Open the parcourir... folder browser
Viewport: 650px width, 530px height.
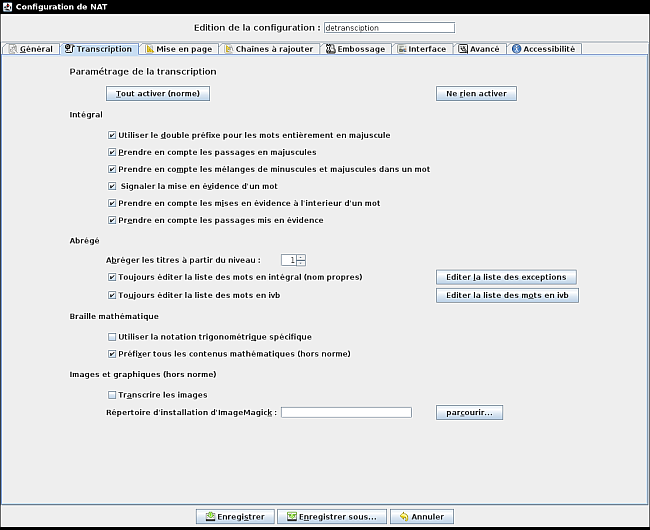point(469,412)
